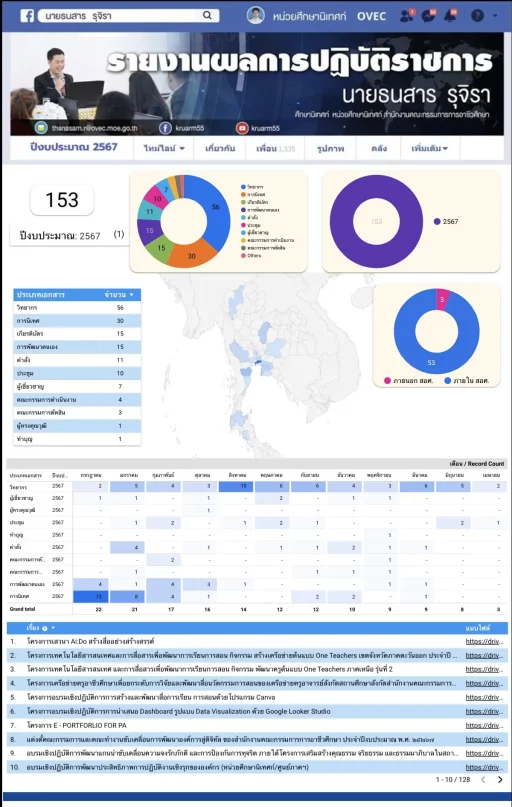Switch to the รูปภาพ tab
This screenshot has width=512, height=807.
330,148
